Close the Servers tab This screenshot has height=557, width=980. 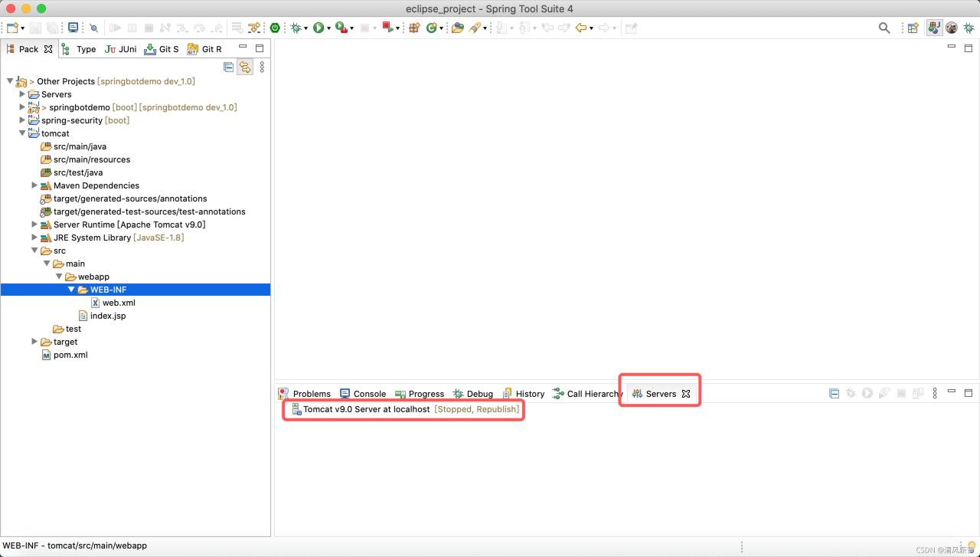tap(686, 393)
